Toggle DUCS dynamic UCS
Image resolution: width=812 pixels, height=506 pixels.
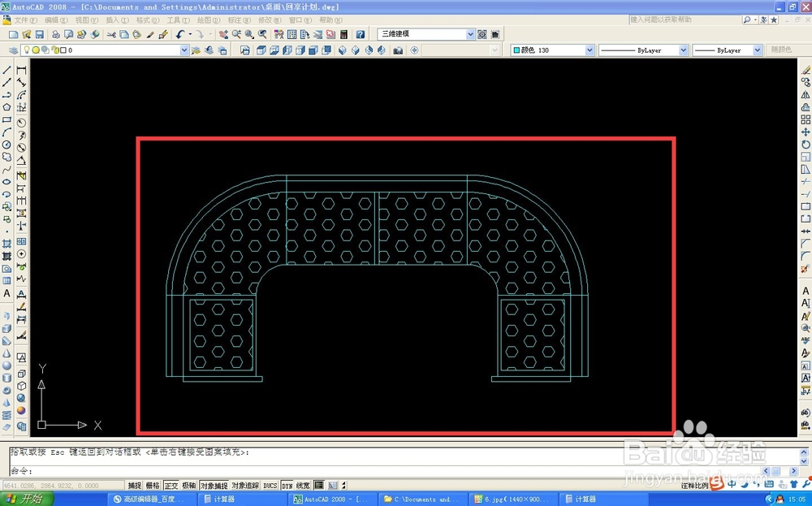pyautogui.click(x=270, y=485)
